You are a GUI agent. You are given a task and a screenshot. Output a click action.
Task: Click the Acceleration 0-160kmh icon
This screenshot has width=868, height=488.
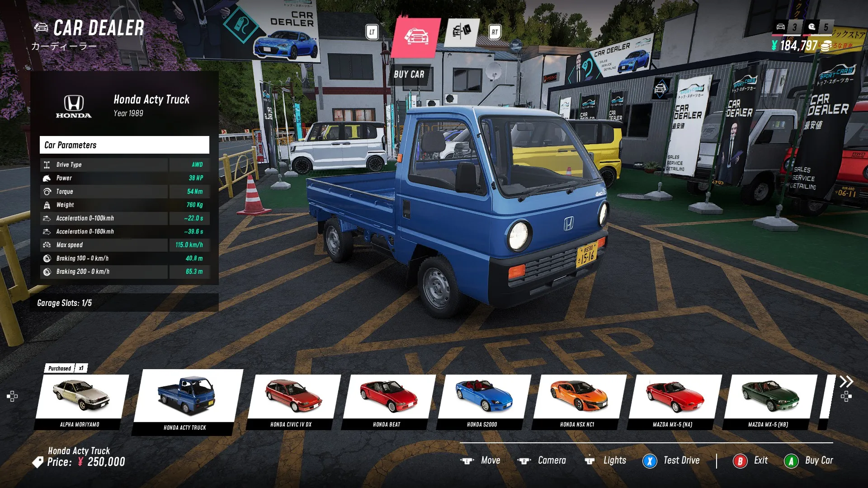coord(47,232)
